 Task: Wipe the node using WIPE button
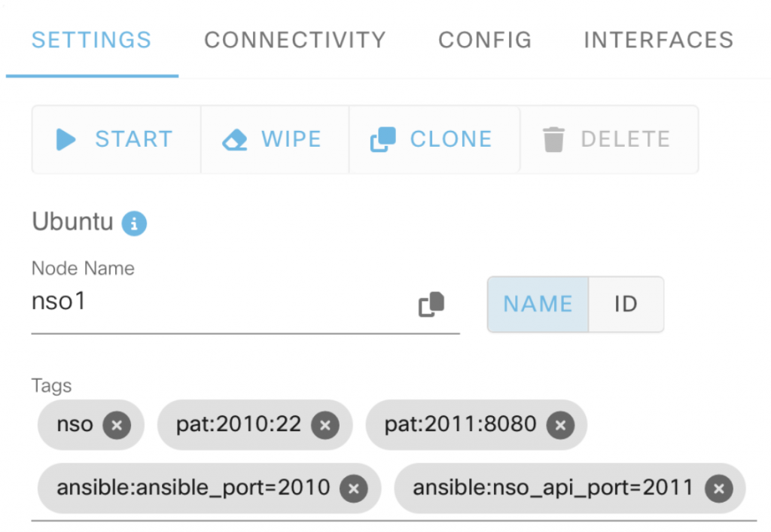point(274,139)
